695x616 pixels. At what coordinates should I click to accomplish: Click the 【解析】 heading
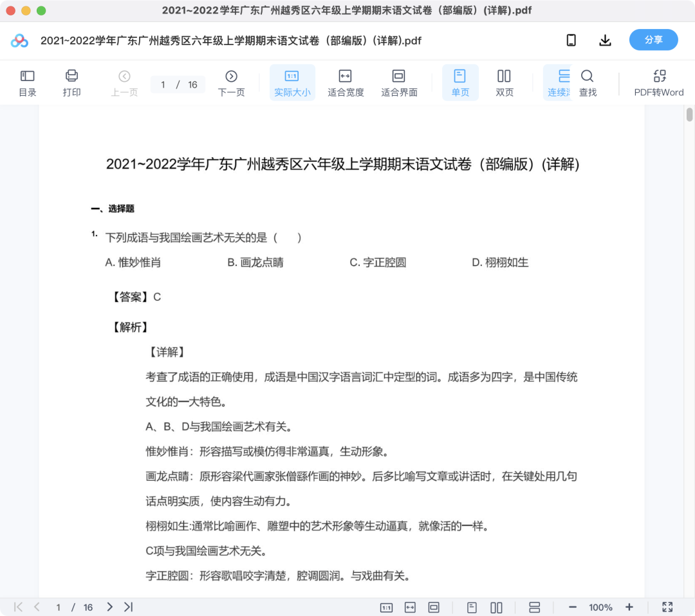click(130, 327)
